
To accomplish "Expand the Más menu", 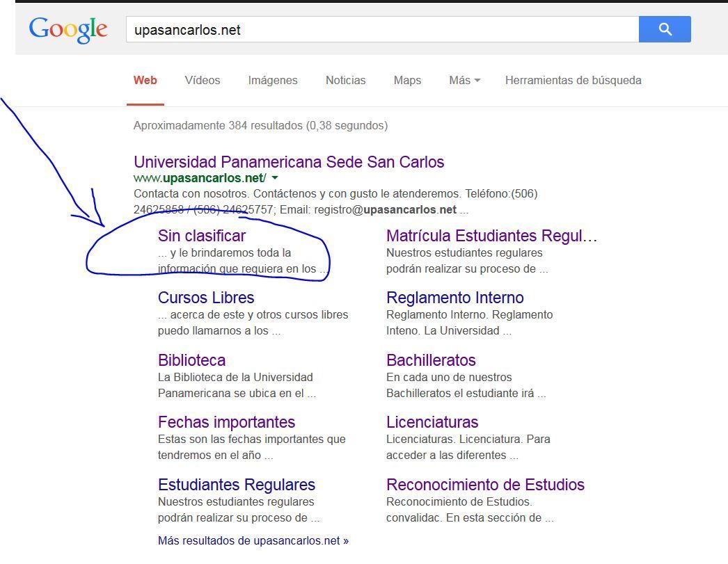I will [x=464, y=80].
